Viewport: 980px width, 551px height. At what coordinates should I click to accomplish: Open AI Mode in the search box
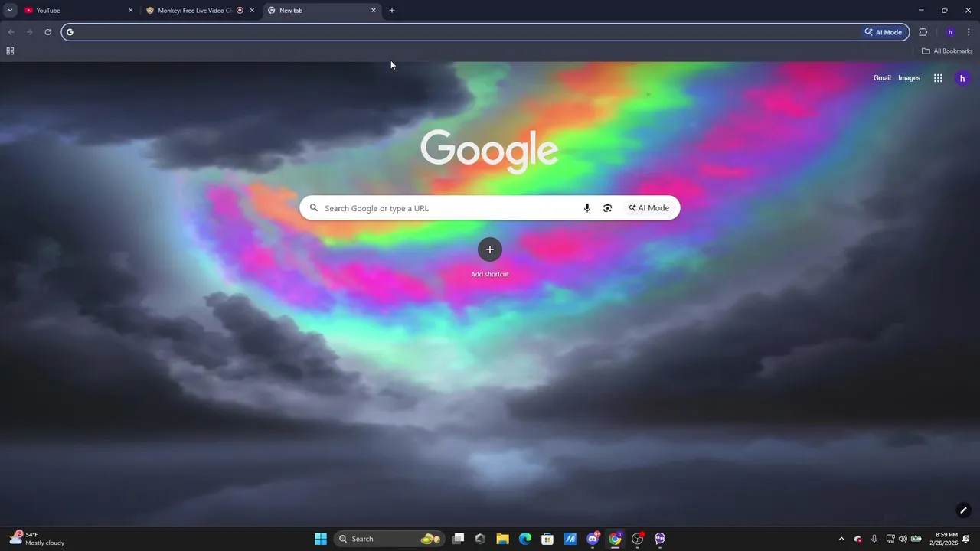click(649, 208)
